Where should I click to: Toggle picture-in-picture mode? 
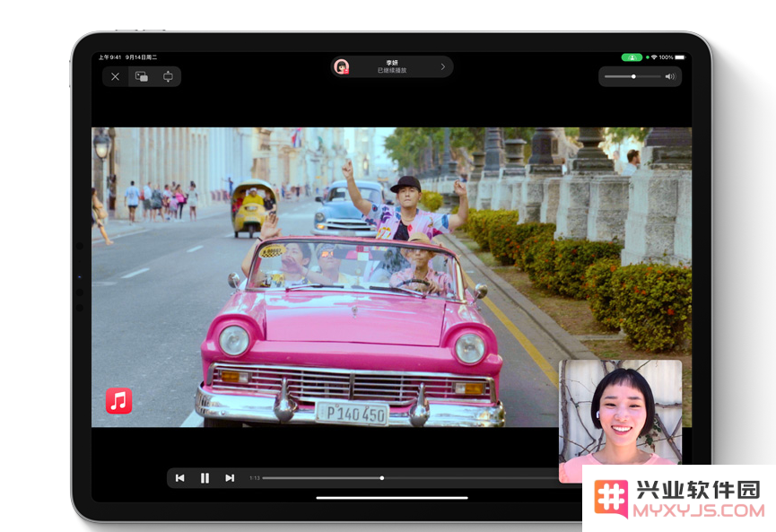[142, 77]
